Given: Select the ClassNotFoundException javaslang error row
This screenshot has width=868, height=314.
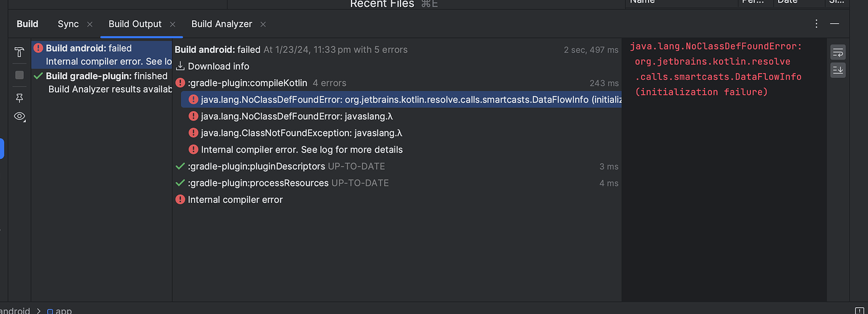Looking at the screenshot, I should (301, 133).
